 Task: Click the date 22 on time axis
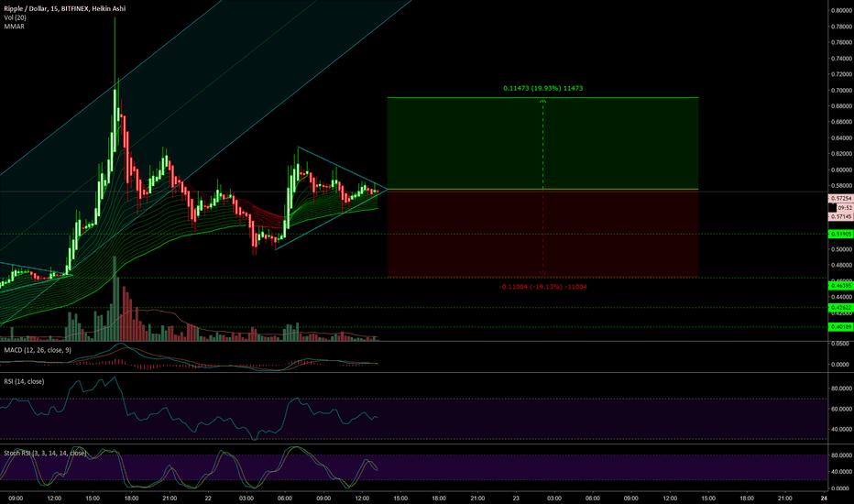208,498
